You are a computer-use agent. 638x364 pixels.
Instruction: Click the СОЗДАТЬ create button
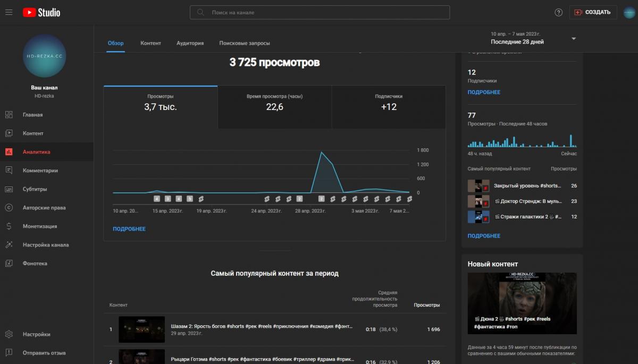pyautogui.click(x=593, y=12)
